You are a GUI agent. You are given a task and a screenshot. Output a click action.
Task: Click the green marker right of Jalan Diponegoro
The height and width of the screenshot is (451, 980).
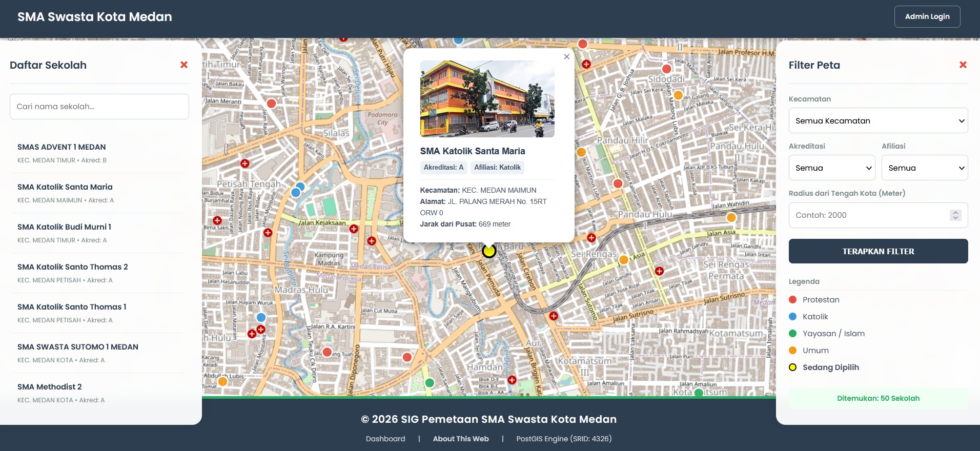pyautogui.click(x=430, y=383)
